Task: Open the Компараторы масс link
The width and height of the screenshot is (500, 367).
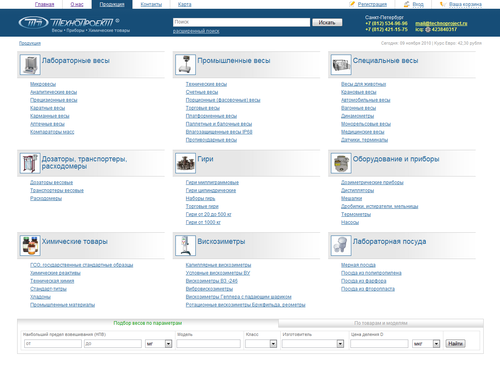Action: tap(52, 132)
